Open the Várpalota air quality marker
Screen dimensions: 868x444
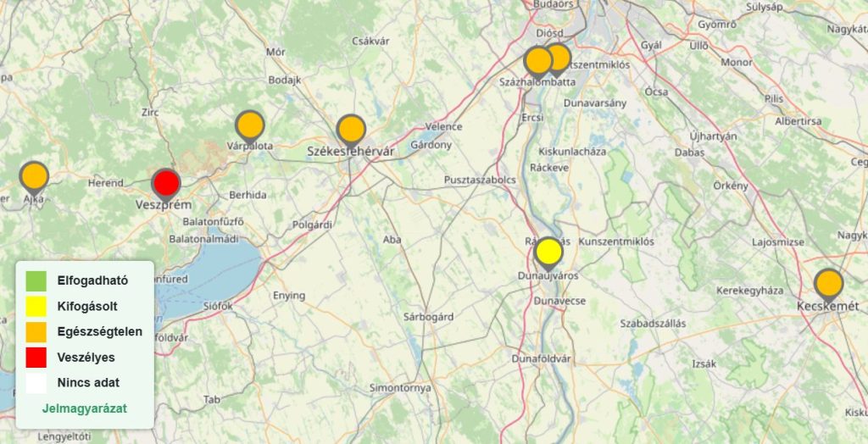coord(250,125)
